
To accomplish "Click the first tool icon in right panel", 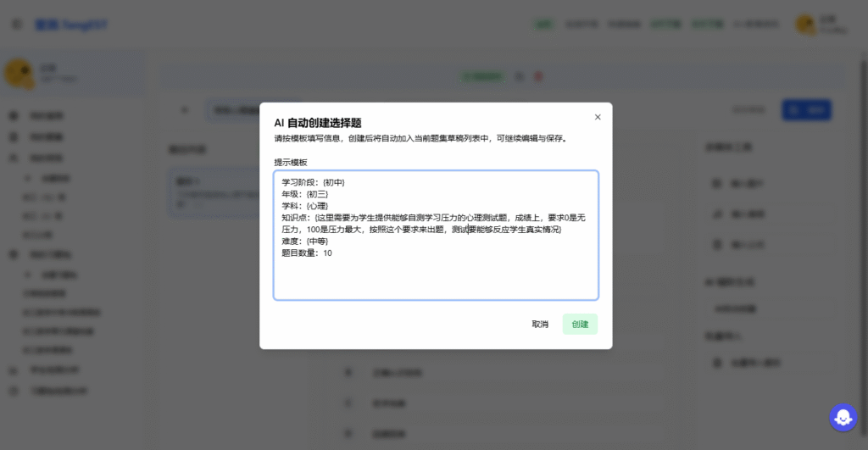I will pyautogui.click(x=716, y=183).
